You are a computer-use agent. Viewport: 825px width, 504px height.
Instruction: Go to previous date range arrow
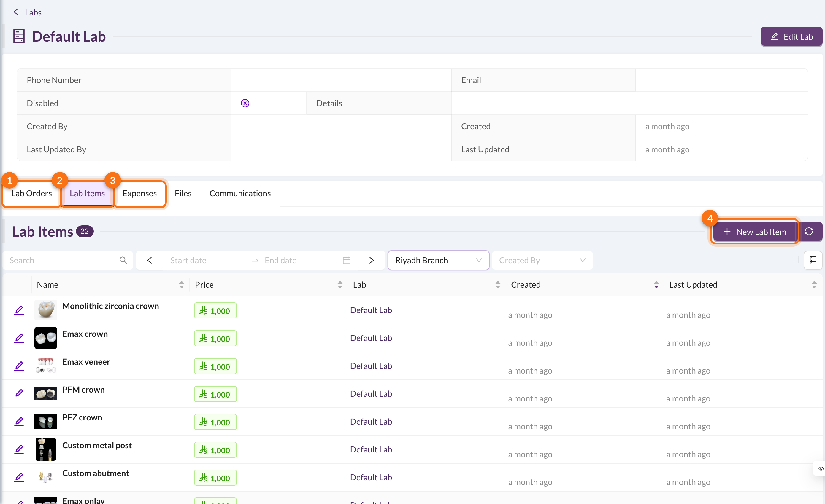click(150, 260)
